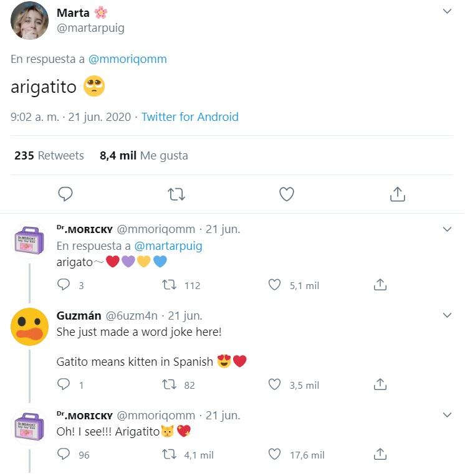Reply to Marta's main tweet
This screenshot has width=465, height=476.
click(x=65, y=195)
